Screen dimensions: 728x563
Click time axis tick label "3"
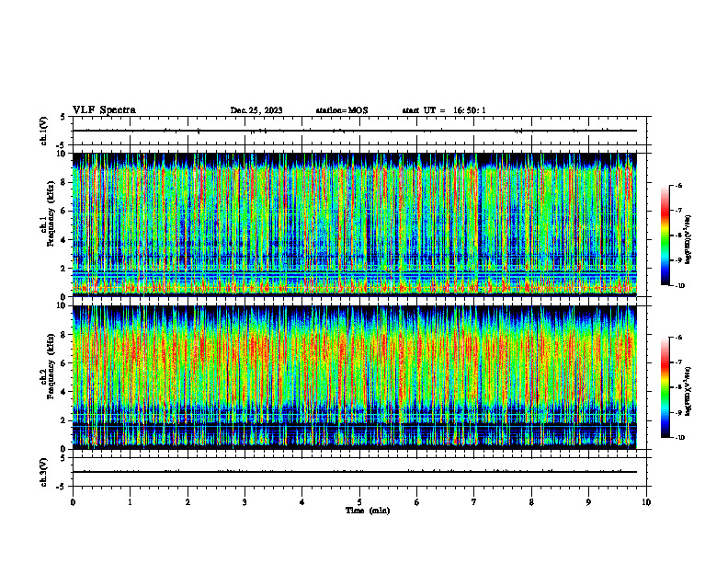click(x=245, y=502)
